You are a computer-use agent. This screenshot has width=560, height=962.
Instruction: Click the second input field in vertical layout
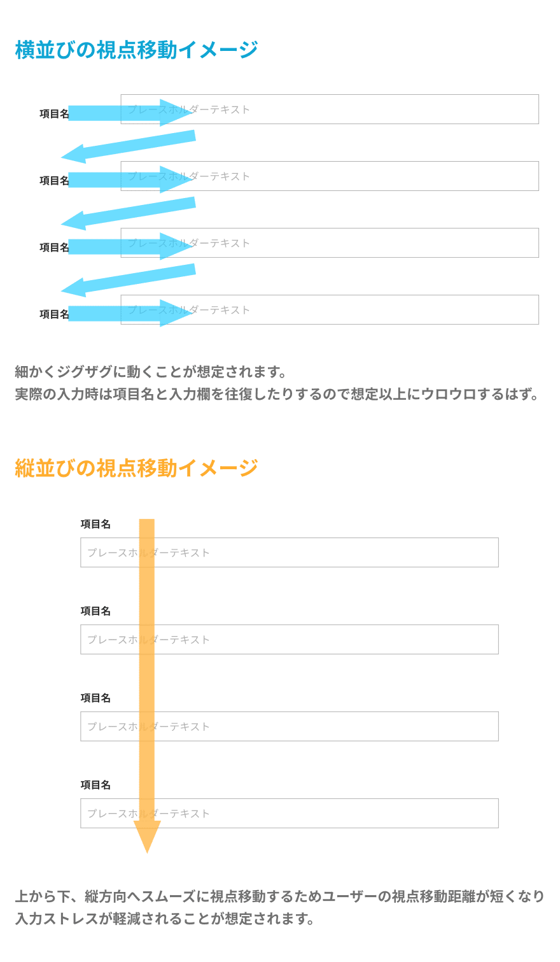318,639
